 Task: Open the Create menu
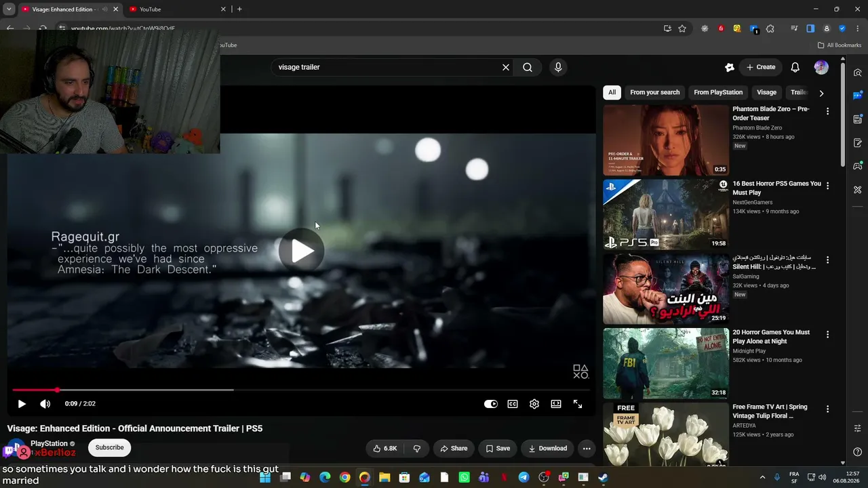pos(761,67)
